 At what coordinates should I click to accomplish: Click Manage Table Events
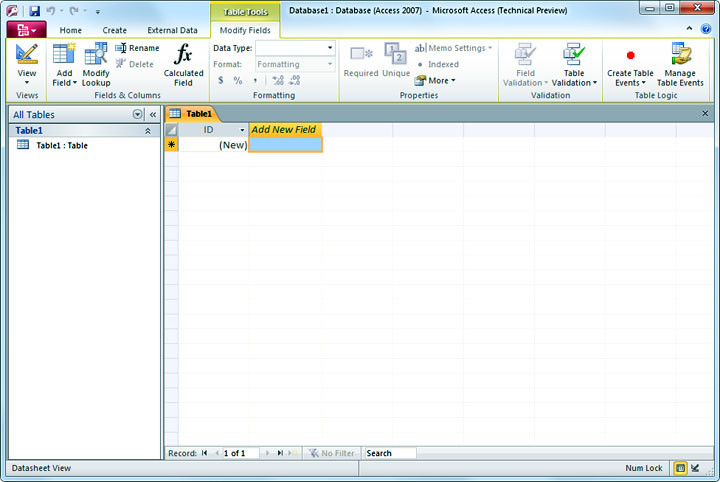[680, 64]
